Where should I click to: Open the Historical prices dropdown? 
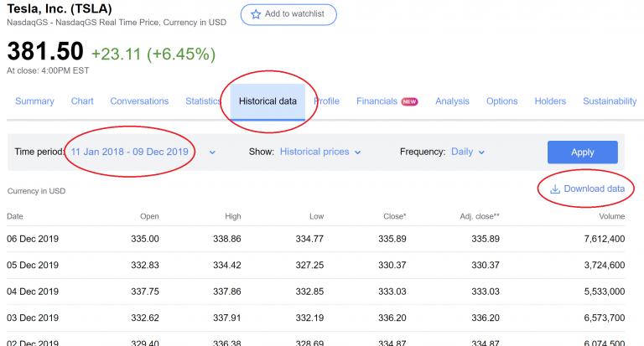click(320, 152)
